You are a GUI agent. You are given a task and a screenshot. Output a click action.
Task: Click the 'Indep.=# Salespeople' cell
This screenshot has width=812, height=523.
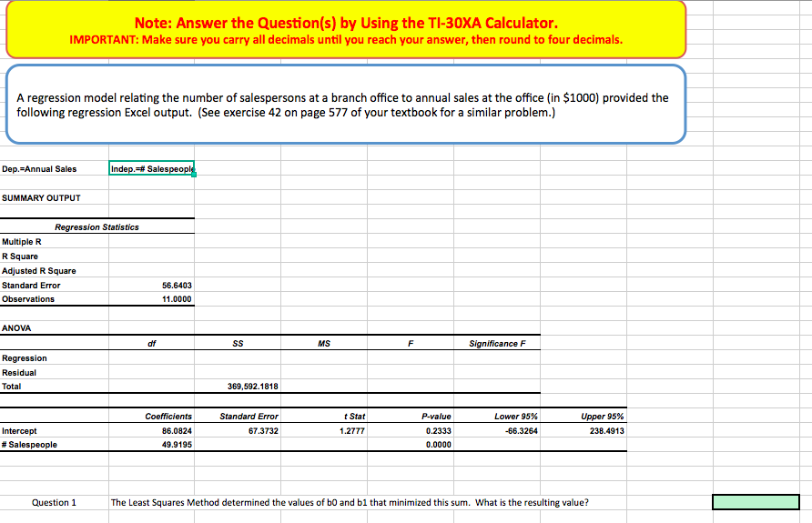(152, 168)
